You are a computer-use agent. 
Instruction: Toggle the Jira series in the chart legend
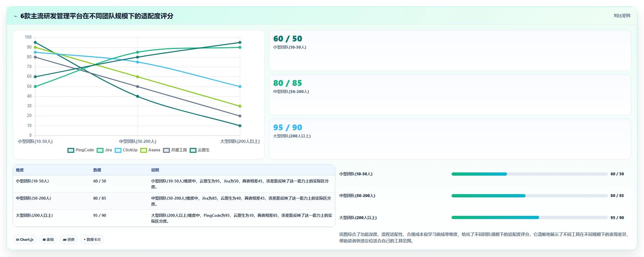(105, 150)
